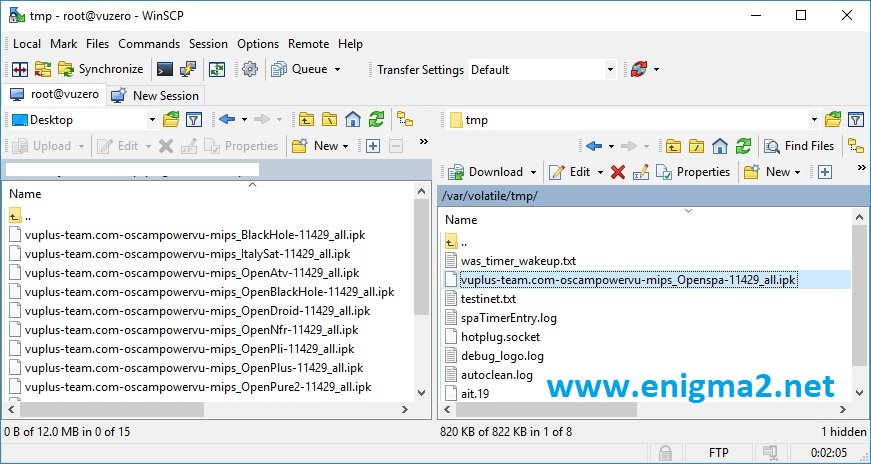
Task: Open the Help menu
Action: 350,44
